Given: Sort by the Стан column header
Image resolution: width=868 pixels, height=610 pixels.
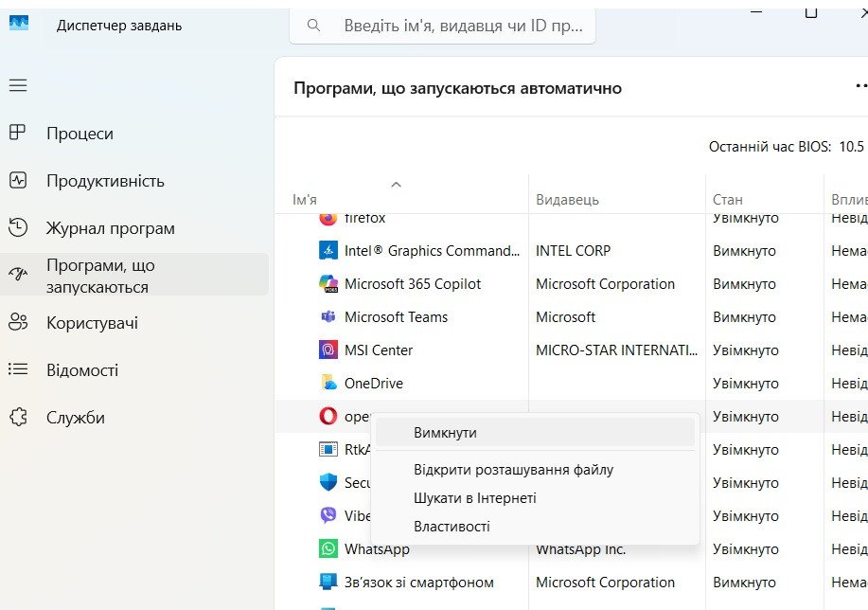Looking at the screenshot, I should coord(727,200).
